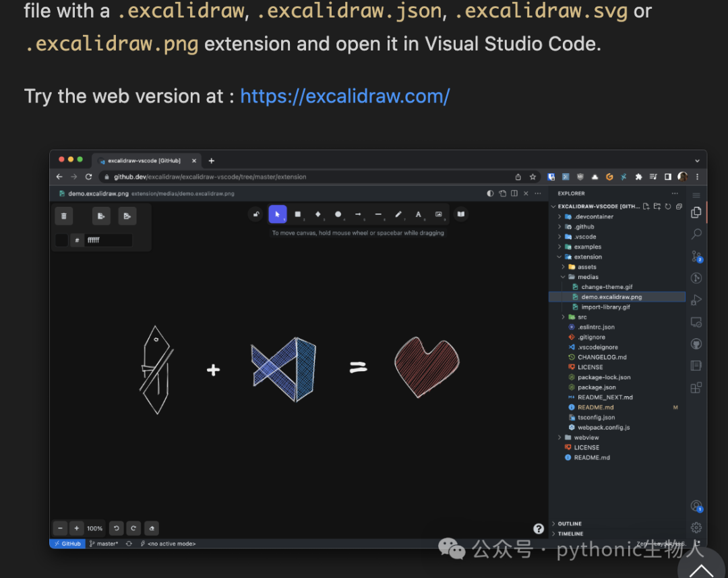Click the New File icon in Explorer

(x=646, y=206)
